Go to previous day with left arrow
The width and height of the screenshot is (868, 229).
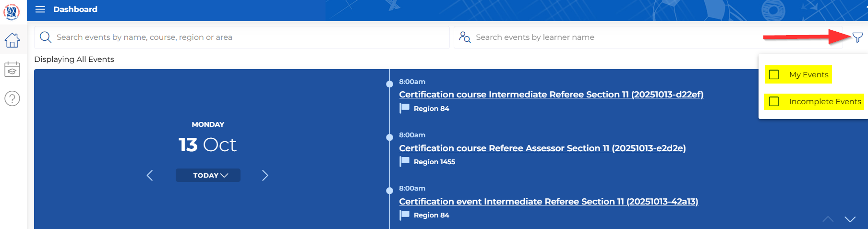(150, 176)
